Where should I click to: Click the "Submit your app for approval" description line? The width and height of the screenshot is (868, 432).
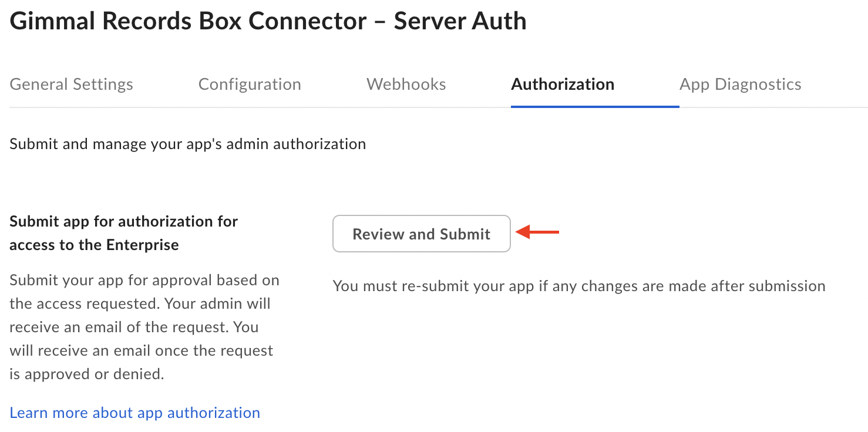pos(144,280)
